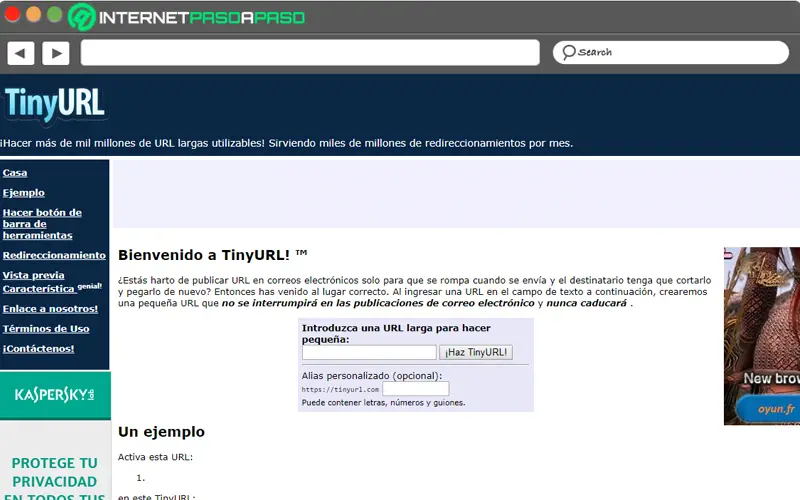This screenshot has height=500, width=800.
Task: Click the yellow minimize window dot
Action: click(x=34, y=15)
